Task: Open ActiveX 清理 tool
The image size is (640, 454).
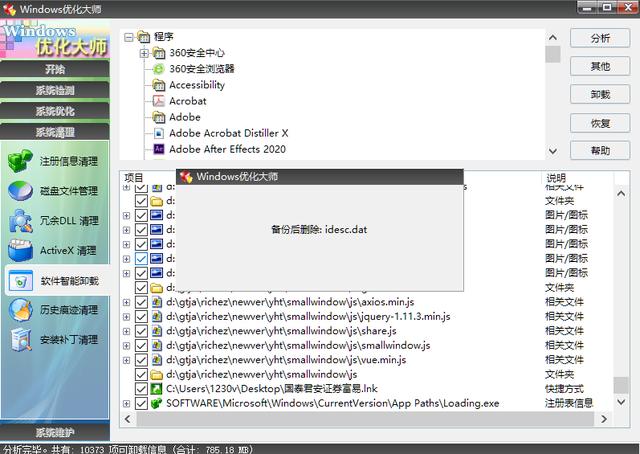Action: point(54,250)
